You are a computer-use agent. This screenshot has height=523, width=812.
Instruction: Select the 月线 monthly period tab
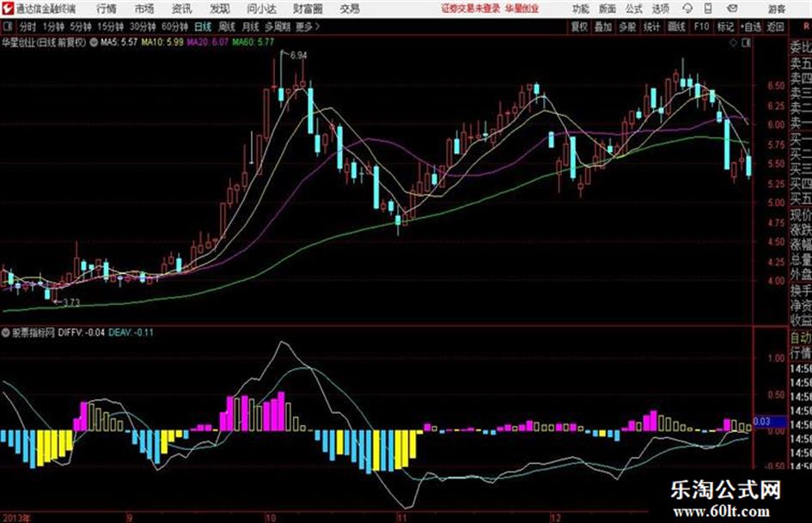[251, 27]
